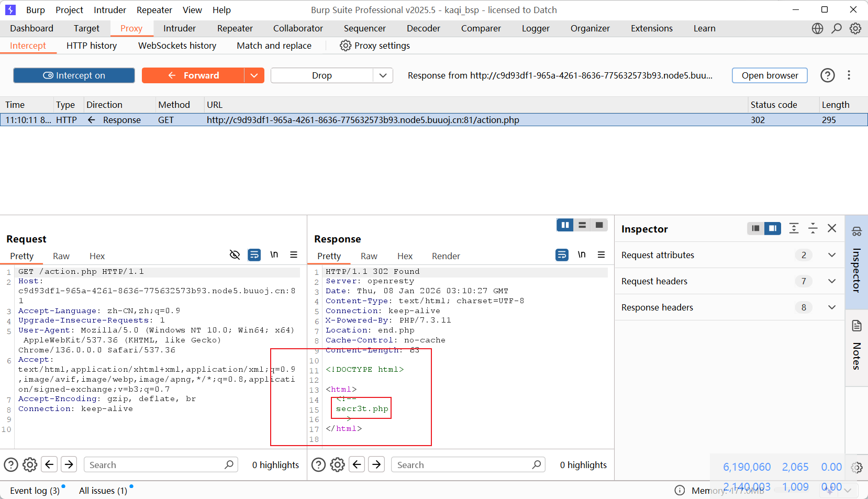Image resolution: width=868 pixels, height=499 pixels.
Task: Dock Inspector panel to the left
Action: click(755, 228)
